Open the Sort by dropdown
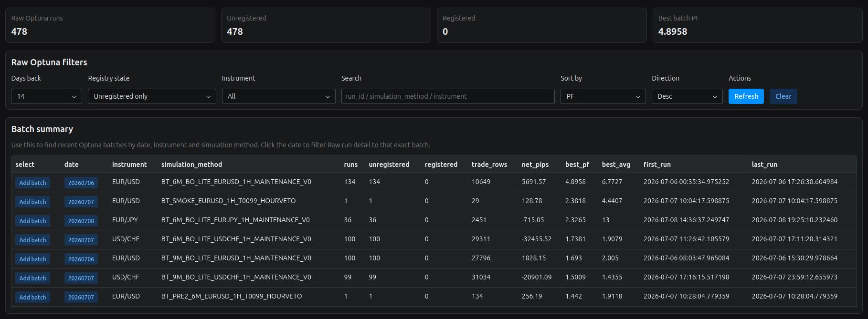This screenshot has width=868, height=319. pos(603,96)
